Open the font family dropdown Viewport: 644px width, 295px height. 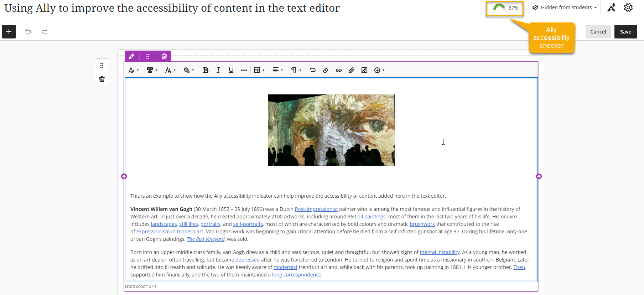click(x=152, y=70)
